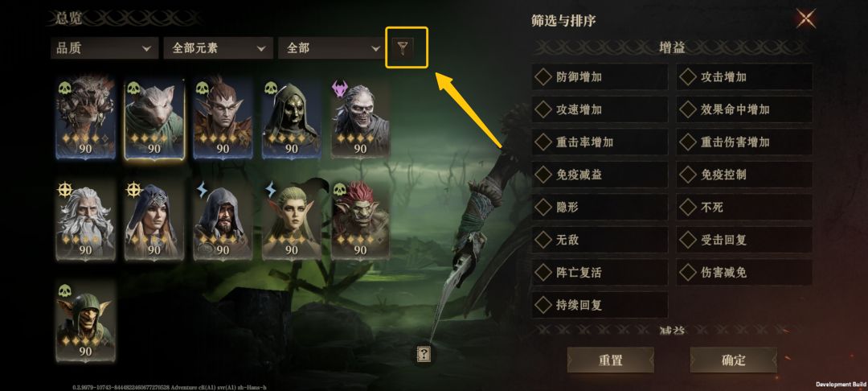Choose the blonde elf woman hero
Image resolution: width=868 pixels, height=391 pixels.
[x=292, y=220]
